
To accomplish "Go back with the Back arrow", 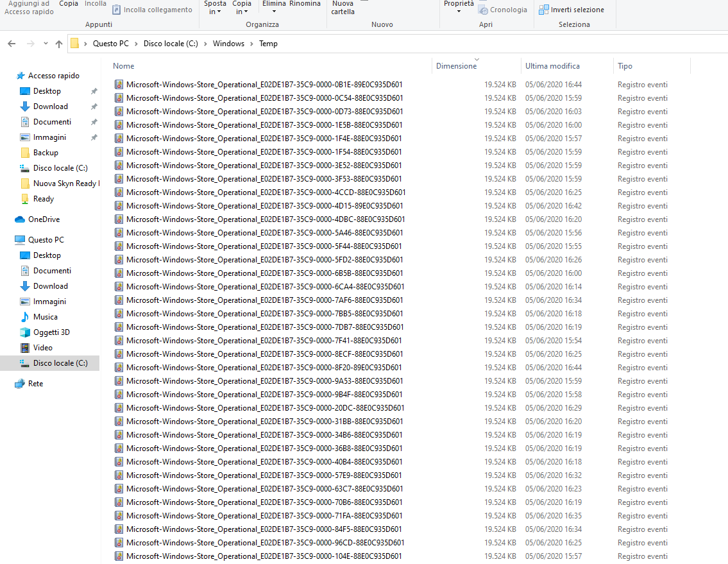I will [x=12, y=44].
